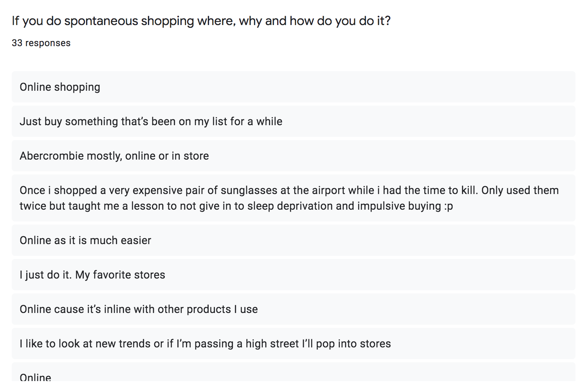Image resolution: width=588 pixels, height=392 pixels.
Task: Click the "Online cause it's inline" response
Action: (x=294, y=309)
